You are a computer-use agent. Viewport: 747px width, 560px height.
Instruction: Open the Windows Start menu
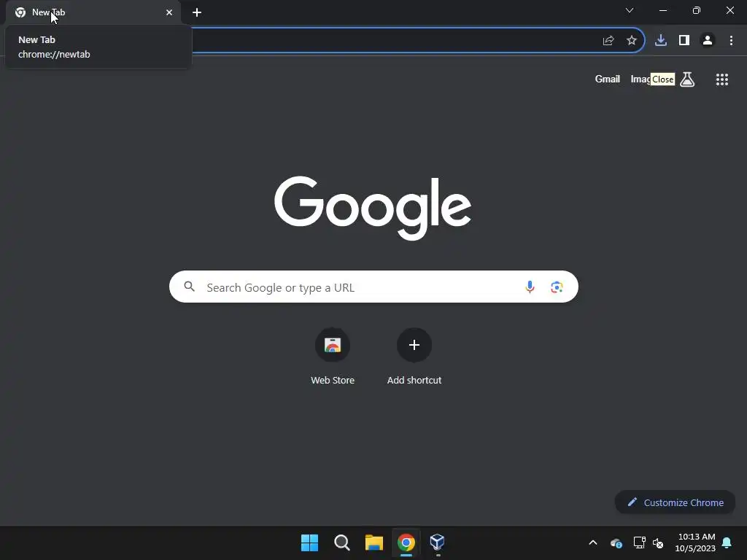(x=309, y=542)
